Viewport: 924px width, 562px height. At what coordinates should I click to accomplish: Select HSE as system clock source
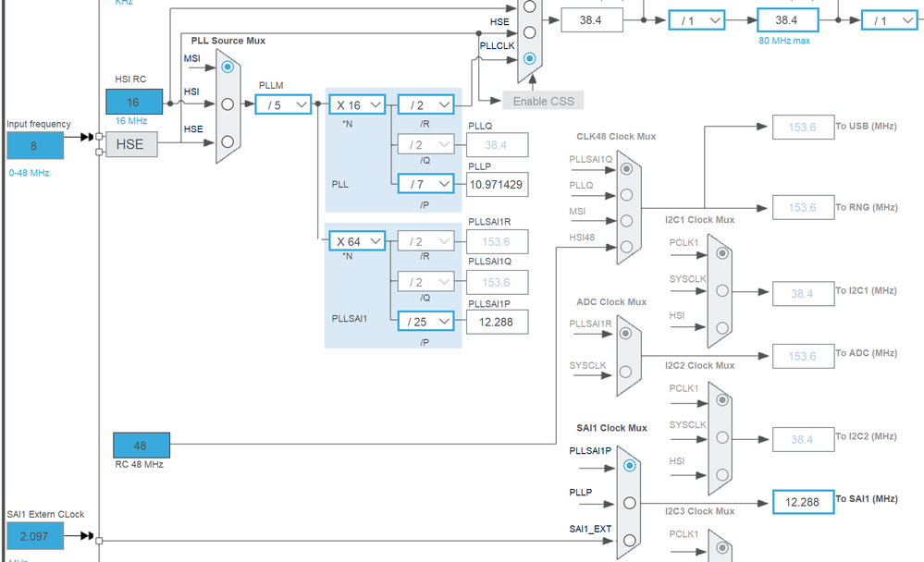click(530, 32)
